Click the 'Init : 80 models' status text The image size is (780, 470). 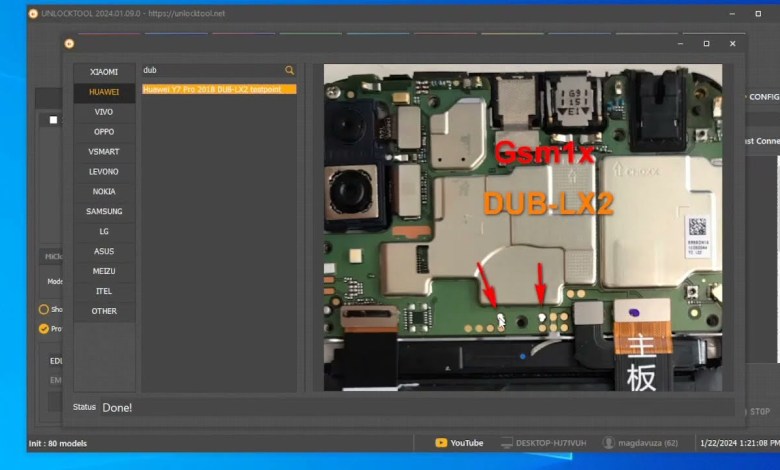click(58, 444)
